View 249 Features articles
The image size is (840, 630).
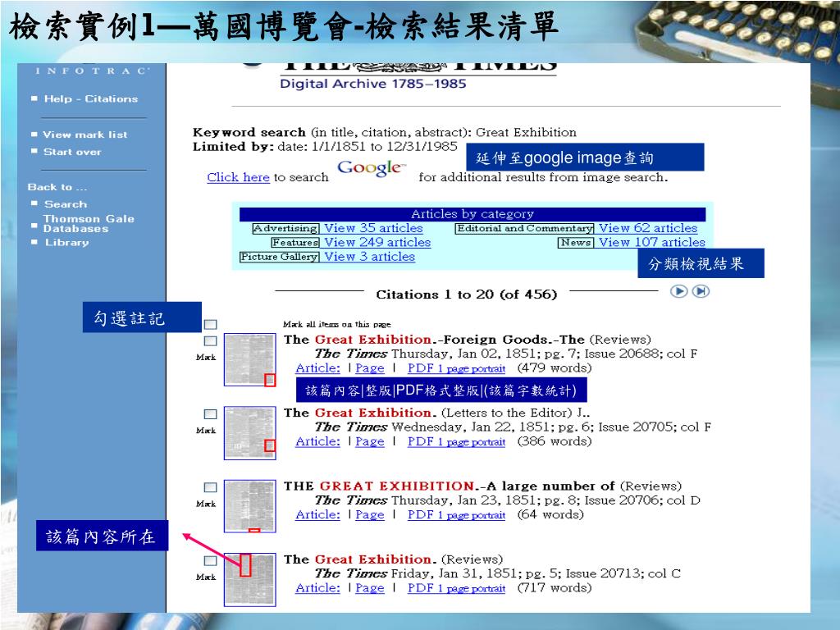point(377,242)
